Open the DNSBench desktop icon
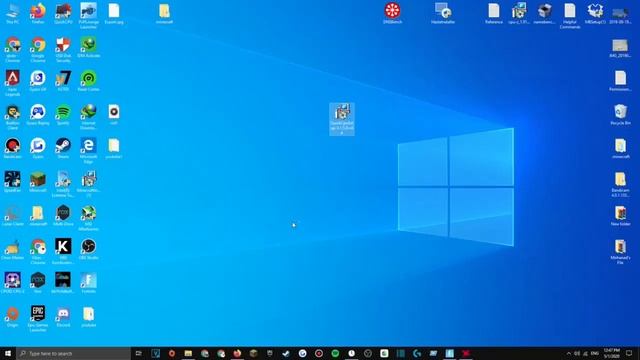 click(x=393, y=13)
